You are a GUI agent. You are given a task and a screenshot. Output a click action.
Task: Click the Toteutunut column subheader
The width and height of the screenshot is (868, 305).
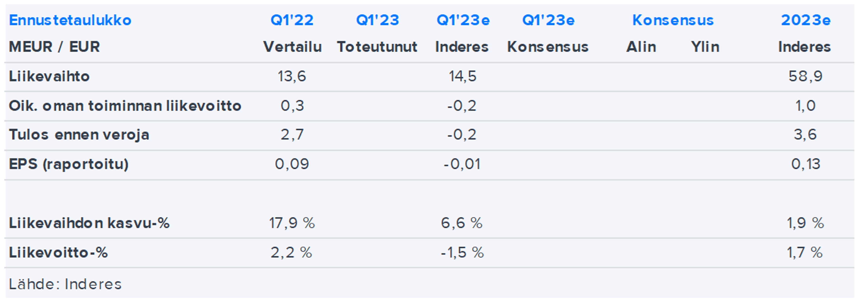pyautogui.click(x=377, y=47)
